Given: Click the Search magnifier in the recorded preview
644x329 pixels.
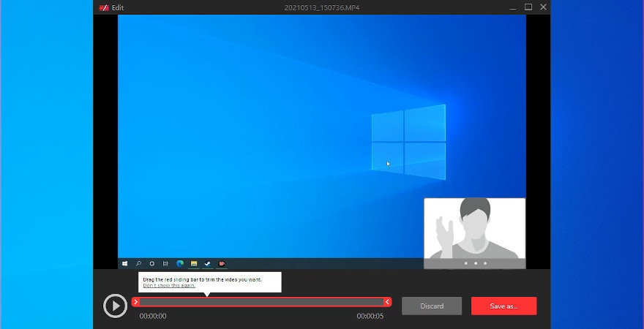Looking at the screenshot, I should pyautogui.click(x=138, y=264).
